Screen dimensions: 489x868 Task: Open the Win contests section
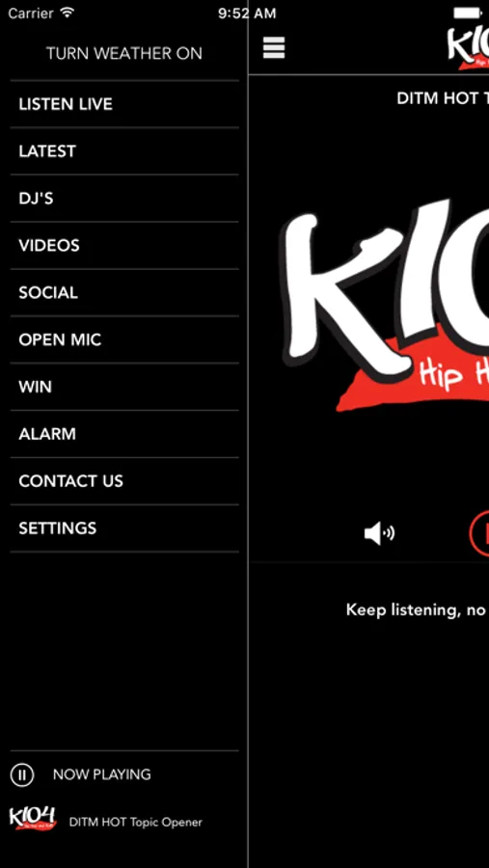(124, 387)
